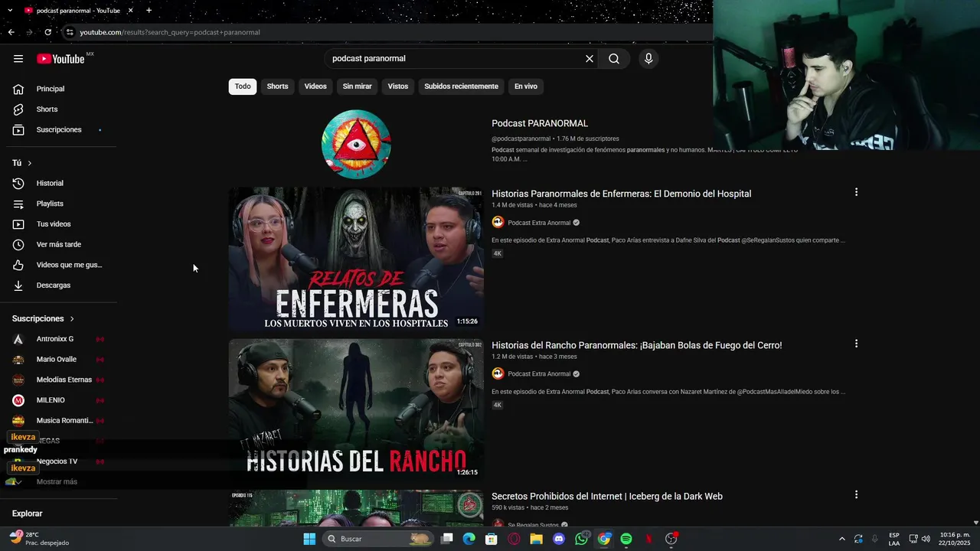Screen dimensions: 980x551
Task: Go back in the browser
Action: [11, 32]
